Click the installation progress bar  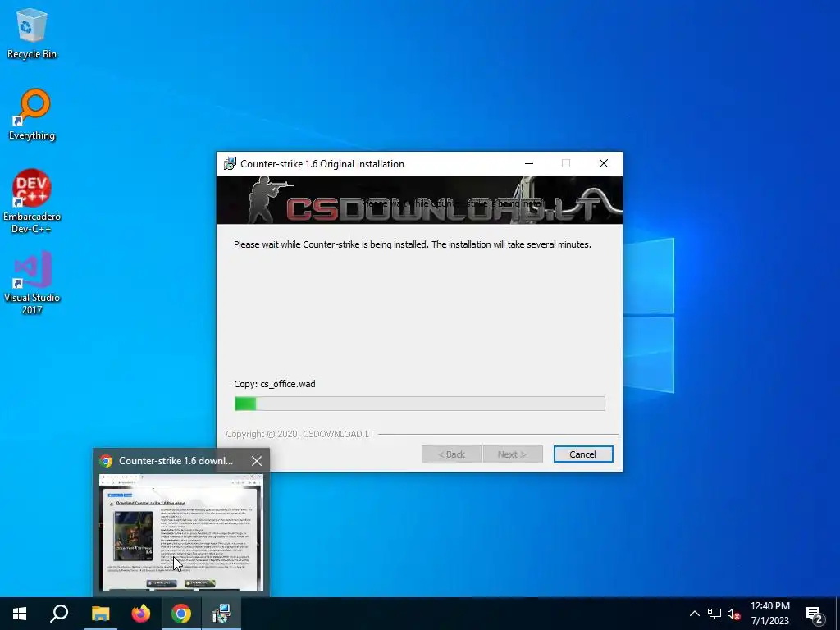click(x=420, y=404)
